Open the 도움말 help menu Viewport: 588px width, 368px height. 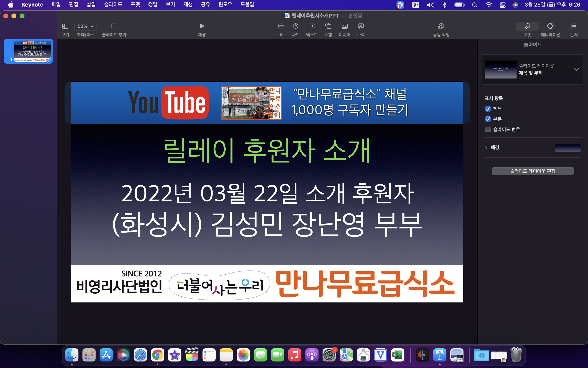coord(247,5)
